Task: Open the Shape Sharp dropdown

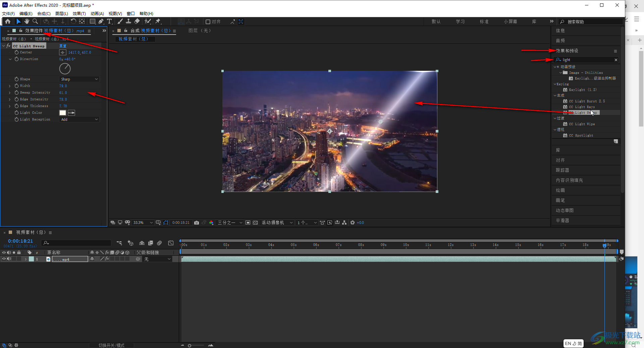Action: coord(79,79)
